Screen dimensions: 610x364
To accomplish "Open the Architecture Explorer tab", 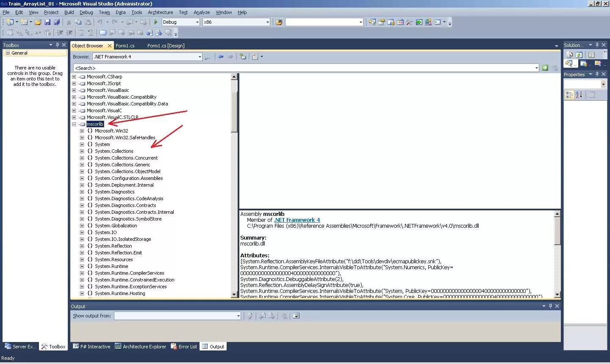I will pos(141,346).
